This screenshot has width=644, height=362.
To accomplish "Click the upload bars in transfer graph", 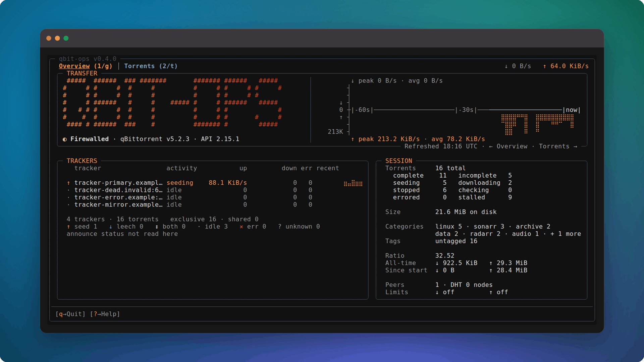I will (537, 124).
